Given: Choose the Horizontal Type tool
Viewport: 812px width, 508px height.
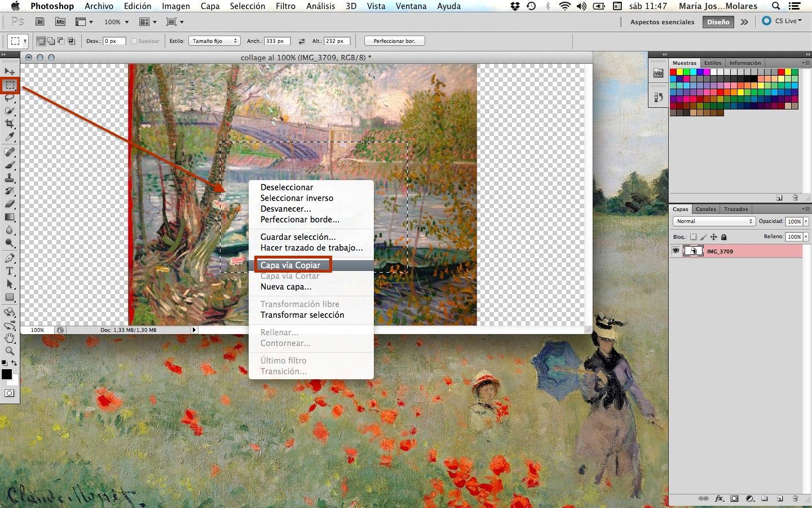Looking at the screenshot, I should [10, 271].
